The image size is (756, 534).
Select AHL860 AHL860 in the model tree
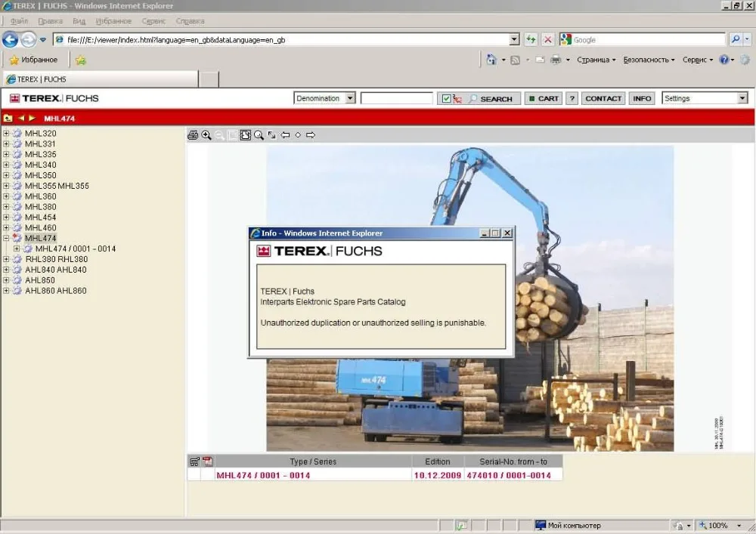[55, 290]
